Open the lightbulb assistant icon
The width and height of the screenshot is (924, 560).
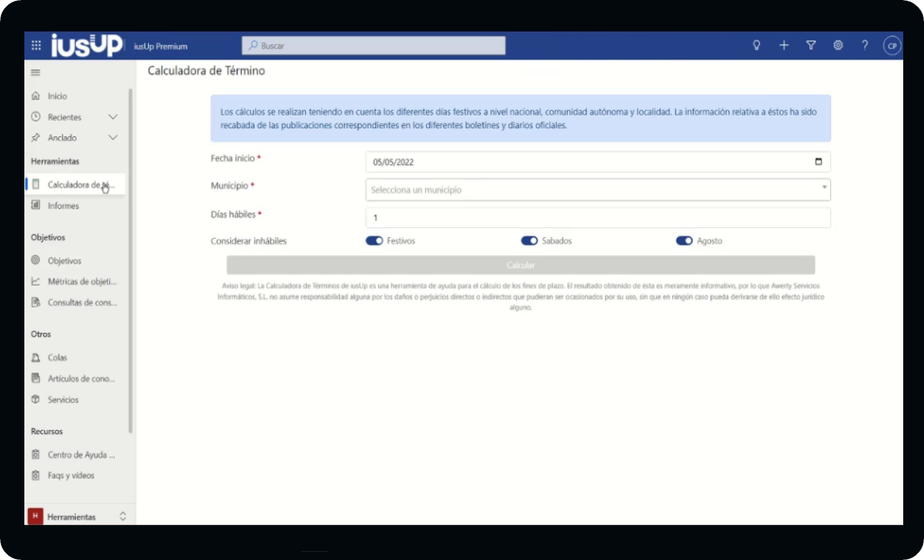point(757,45)
